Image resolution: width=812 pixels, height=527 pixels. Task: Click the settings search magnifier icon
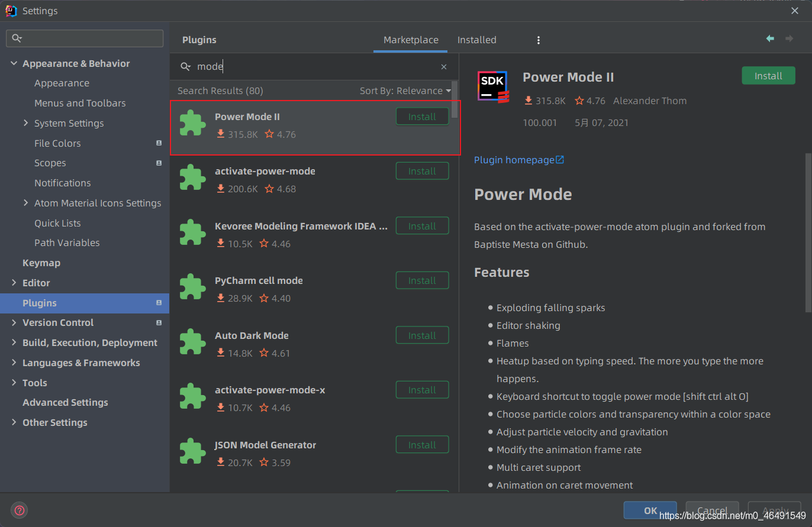coord(17,38)
